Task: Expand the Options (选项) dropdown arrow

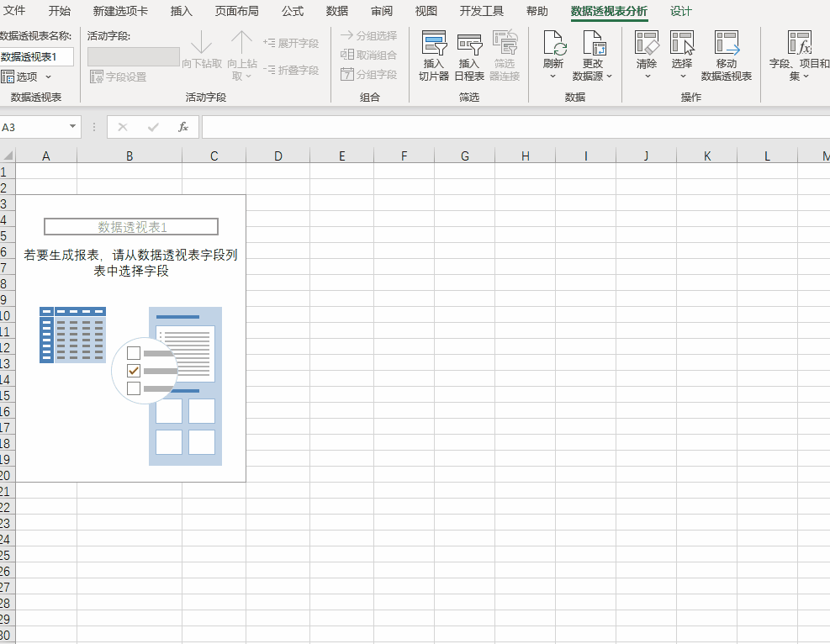Action: [48, 77]
